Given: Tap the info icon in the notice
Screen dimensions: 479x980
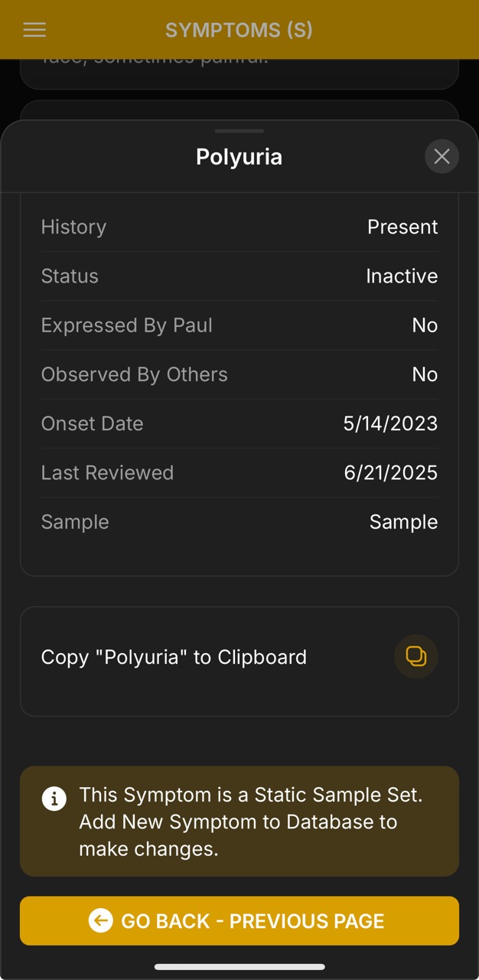Looking at the screenshot, I should point(54,799).
